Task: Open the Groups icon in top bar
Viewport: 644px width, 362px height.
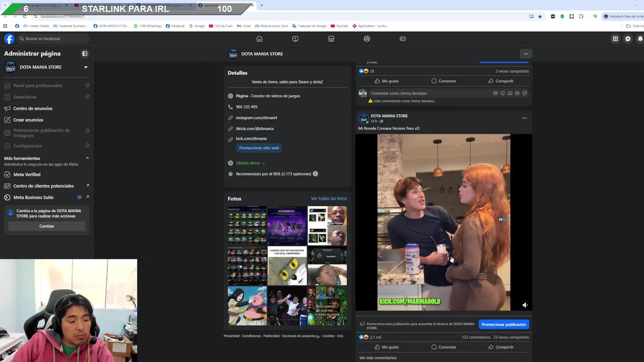Action: coord(367,39)
